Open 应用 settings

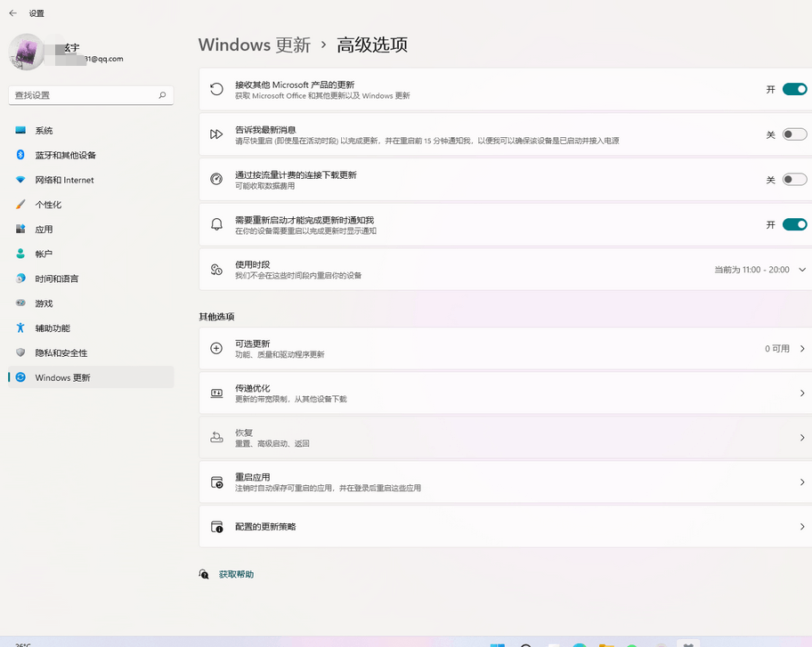91,230
